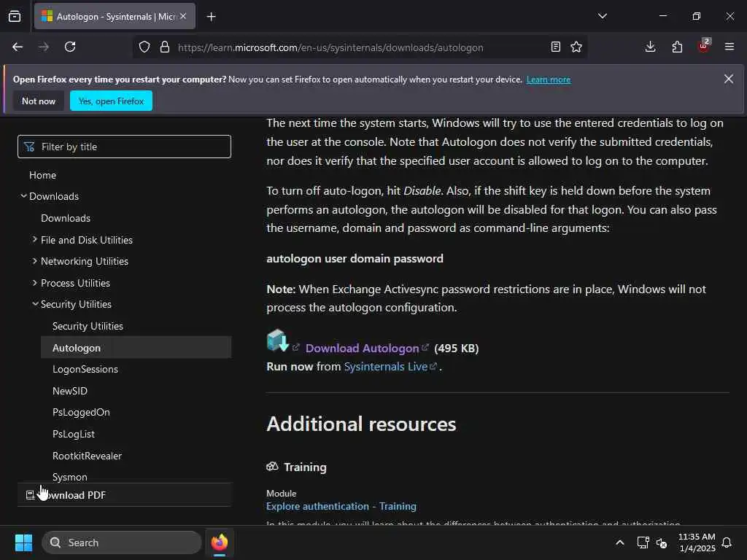Screen dimensions: 747x560
Task: Expand File and Disk Utilities
Action: tap(87, 240)
